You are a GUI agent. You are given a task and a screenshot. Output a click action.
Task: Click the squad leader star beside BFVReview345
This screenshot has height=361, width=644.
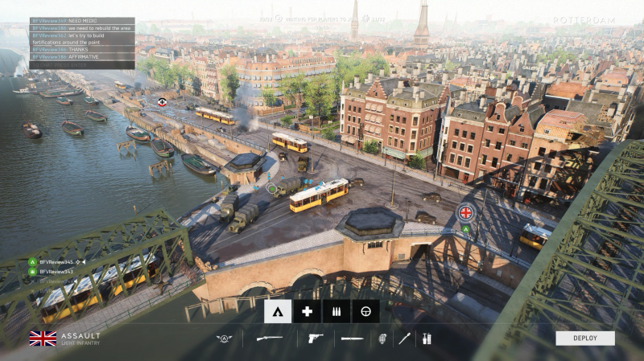click(77, 262)
